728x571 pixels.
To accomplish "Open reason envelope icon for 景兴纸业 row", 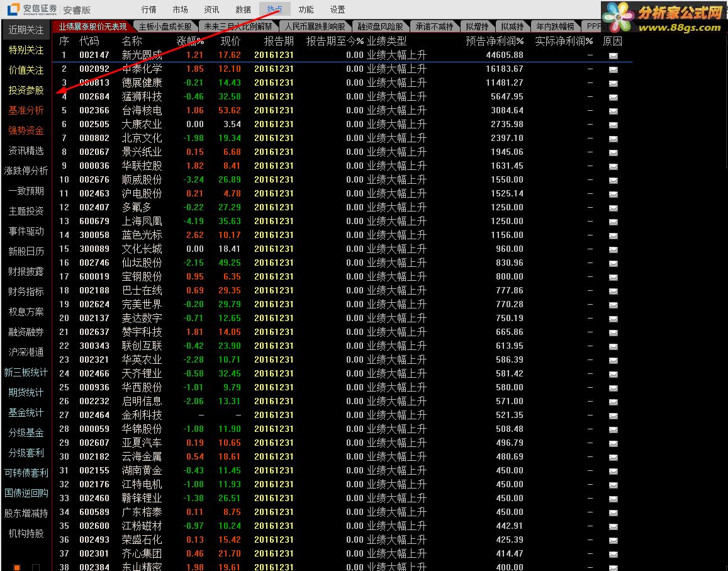I will tap(613, 153).
